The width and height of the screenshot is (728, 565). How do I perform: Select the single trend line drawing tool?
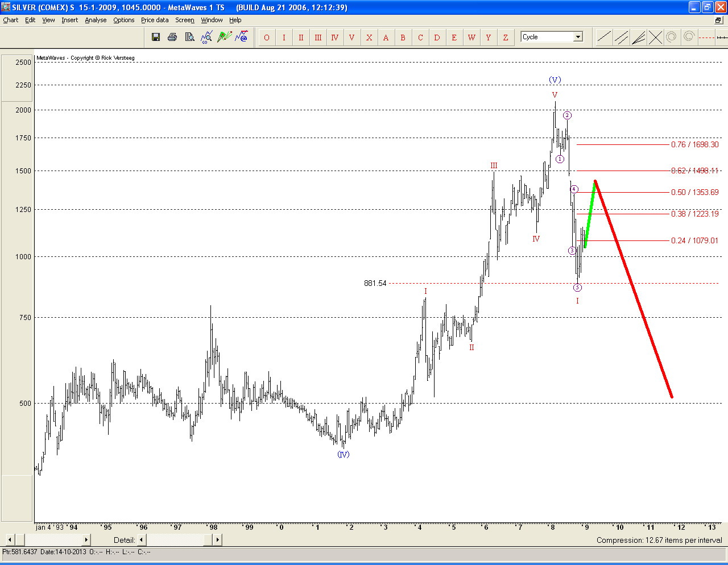[604, 38]
